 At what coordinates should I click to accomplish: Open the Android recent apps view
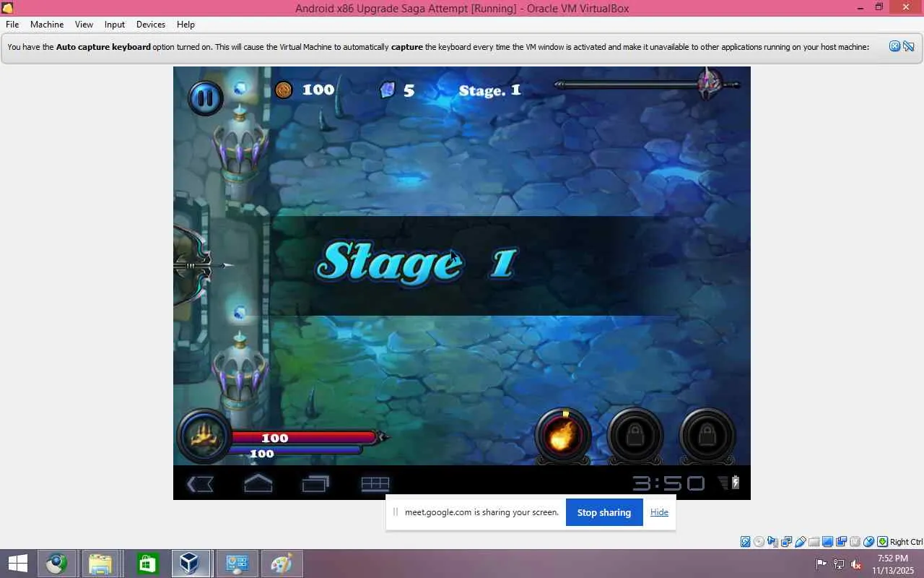315,483
